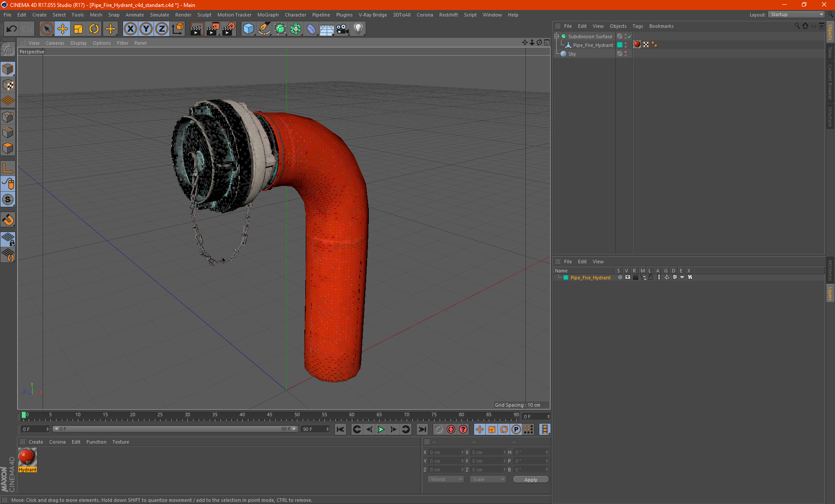Click the end frame 90 F field
This screenshot has height=504, width=835.
point(316,429)
